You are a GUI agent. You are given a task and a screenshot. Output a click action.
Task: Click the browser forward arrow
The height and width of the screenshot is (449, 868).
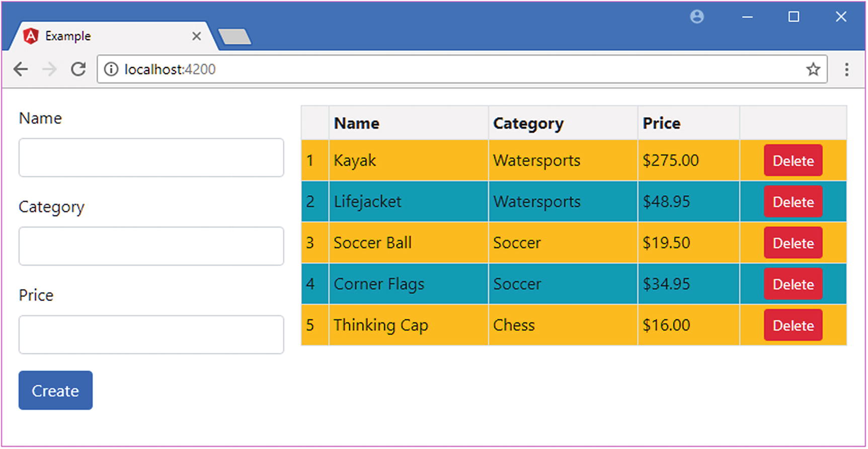(x=49, y=69)
